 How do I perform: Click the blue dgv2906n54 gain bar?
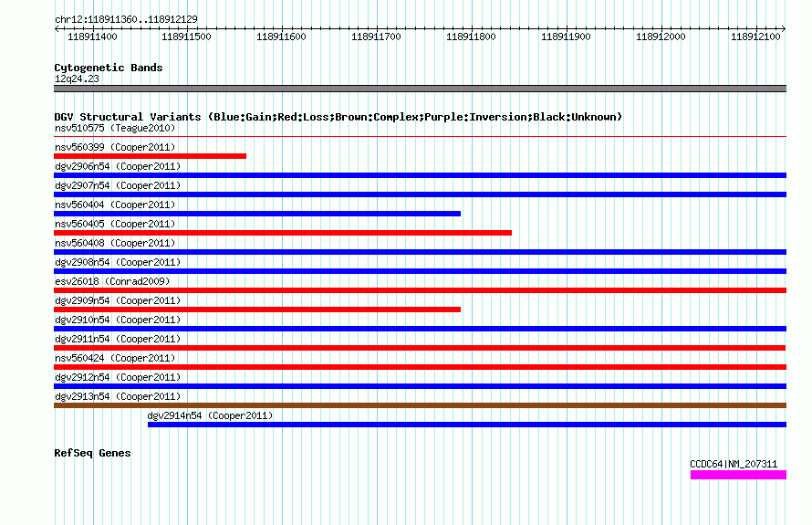420,175
